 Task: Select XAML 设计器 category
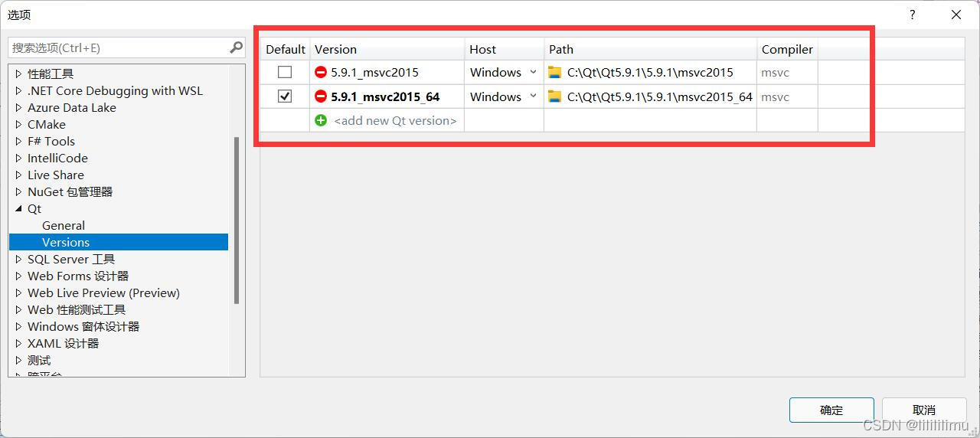pyautogui.click(x=64, y=343)
